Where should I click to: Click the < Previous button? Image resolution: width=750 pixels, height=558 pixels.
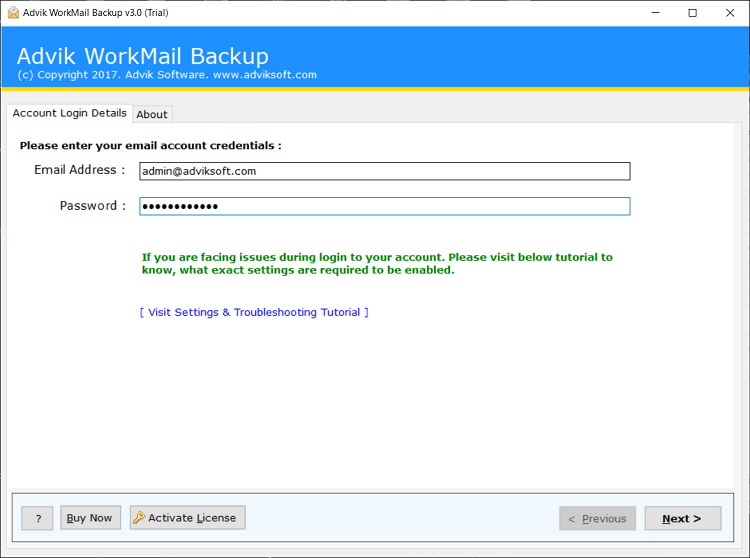coord(597,518)
